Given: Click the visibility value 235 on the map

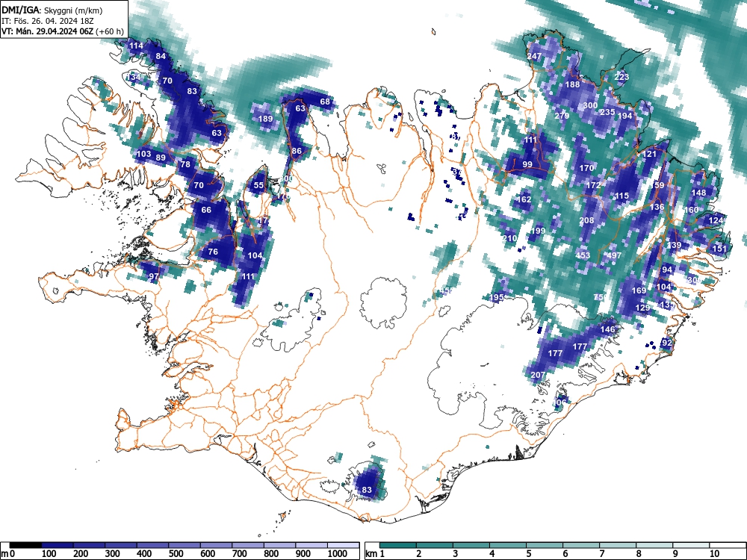Looking at the screenshot, I should (607, 113).
